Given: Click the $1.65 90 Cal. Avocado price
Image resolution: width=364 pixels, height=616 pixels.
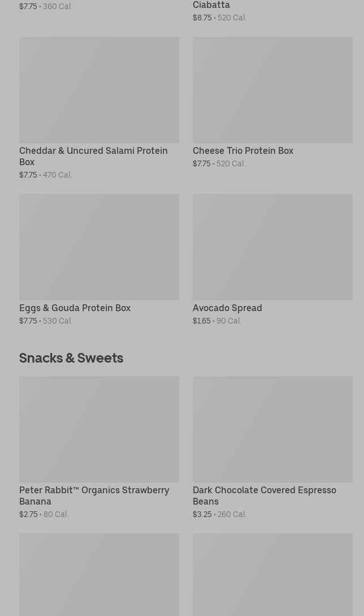Looking at the screenshot, I should pyautogui.click(x=217, y=321).
